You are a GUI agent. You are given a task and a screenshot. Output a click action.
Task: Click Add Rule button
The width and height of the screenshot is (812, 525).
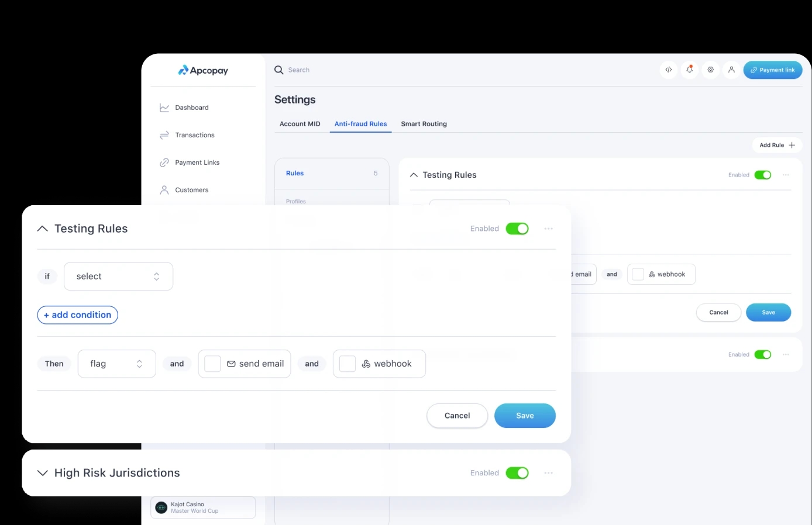click(x=777, y=145)
